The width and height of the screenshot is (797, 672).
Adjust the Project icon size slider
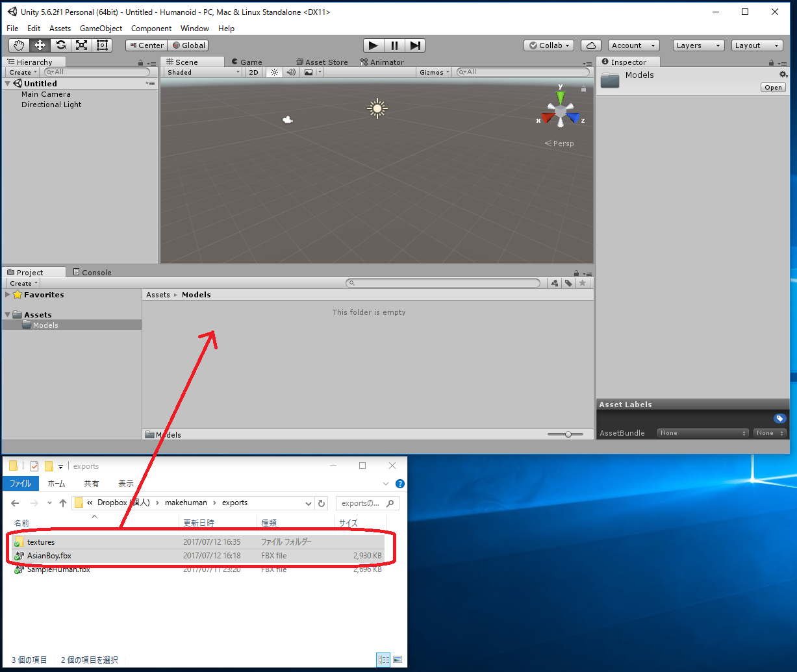pyautogui.click(x=568, y=434)
